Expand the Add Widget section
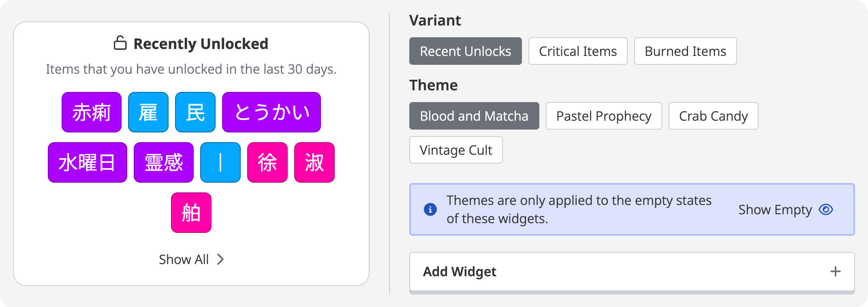868x307 pixels. pos(460,271)
